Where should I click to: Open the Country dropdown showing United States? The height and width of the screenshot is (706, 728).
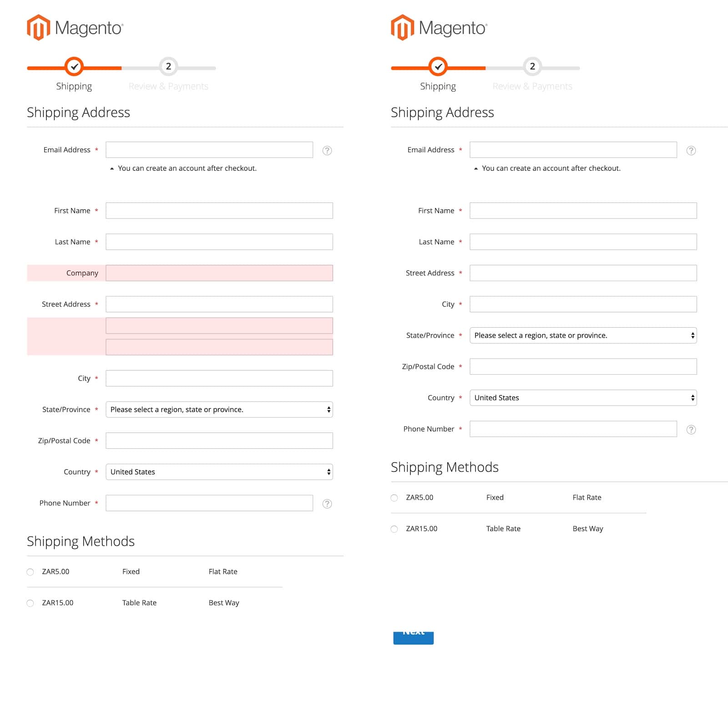[x=219, y=472]
